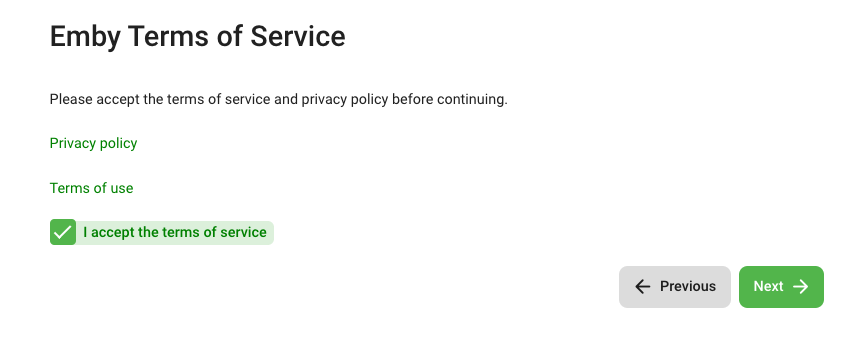The width and height of the screenshot is (863, 360).
Task: View Emby's privacy policy page
Action: [94, 143]
